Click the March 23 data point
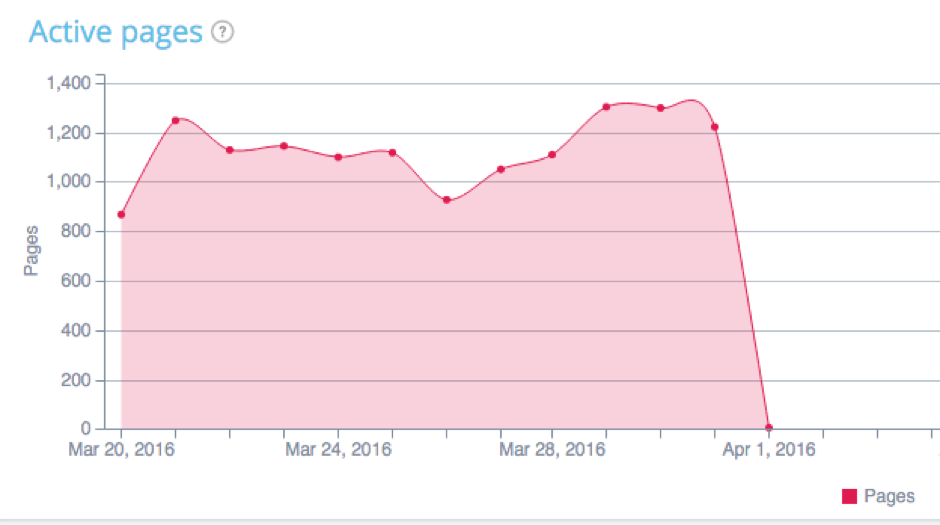940x525 pixels. [x=284, y=146]
